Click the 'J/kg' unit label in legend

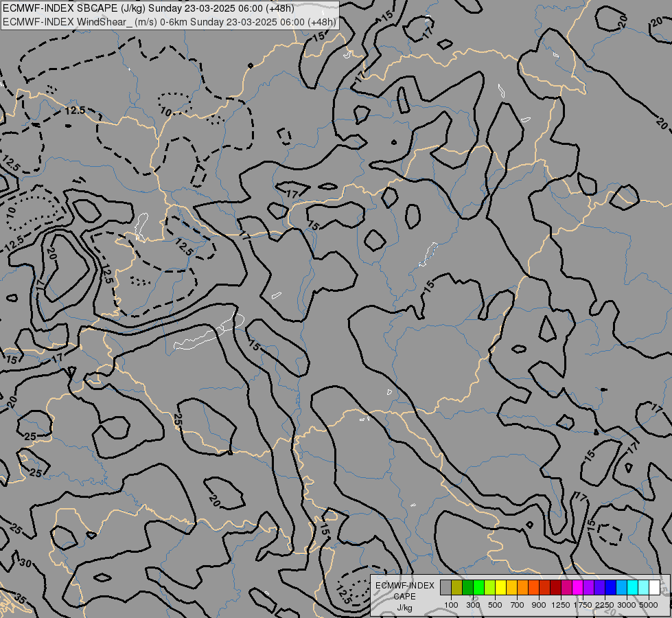tap(404, 608)
